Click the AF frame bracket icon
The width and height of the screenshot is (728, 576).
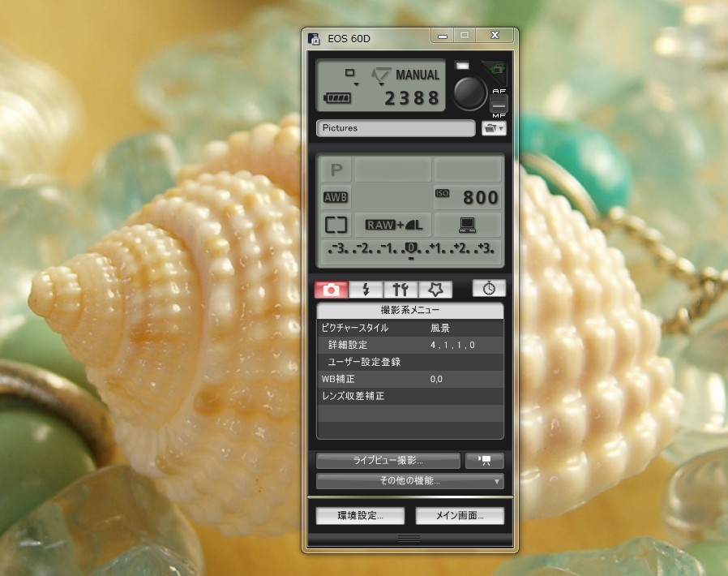point(336,225)
